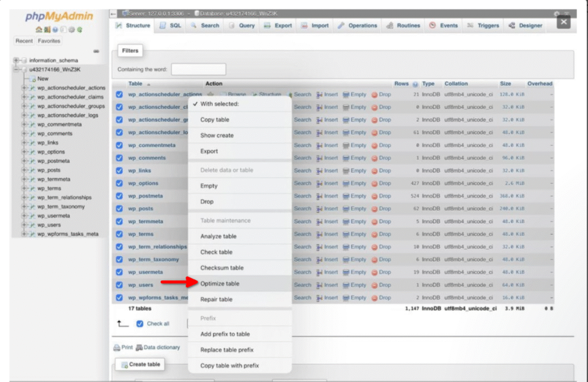
Task: Expand wp_commentmeta in the sidebar tree
Action: pos(24,124)
